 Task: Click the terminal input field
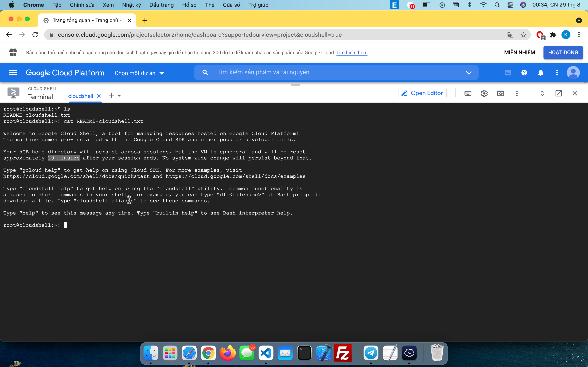[66, 225]
